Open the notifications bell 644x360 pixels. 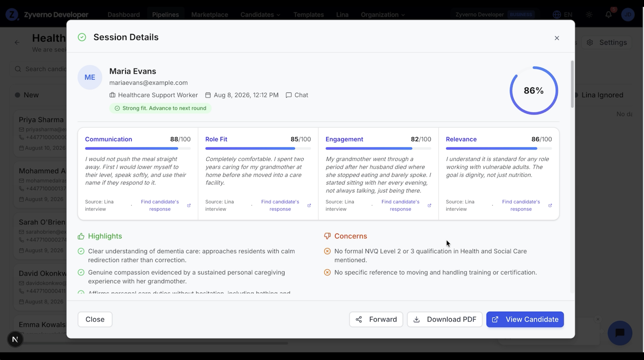click(608, 14)
